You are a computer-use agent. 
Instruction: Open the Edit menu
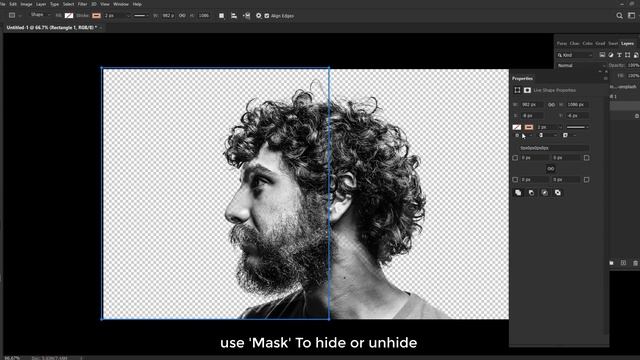click(x=13, y=4)
